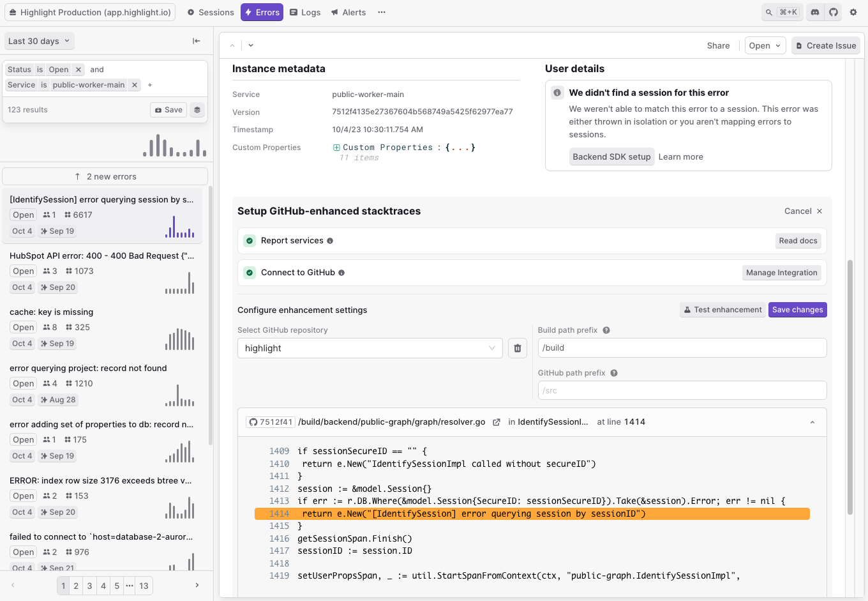Collapse the resolver.go stack frame

(812, 422)
